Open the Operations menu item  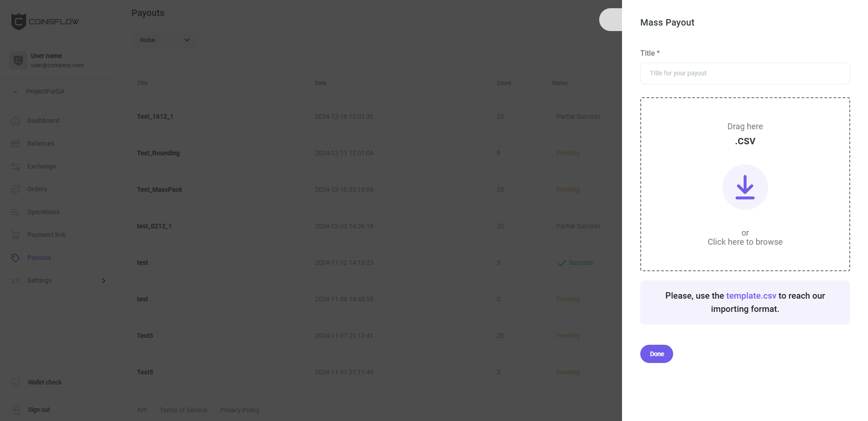pyautogui.click(x=43, y=212)
